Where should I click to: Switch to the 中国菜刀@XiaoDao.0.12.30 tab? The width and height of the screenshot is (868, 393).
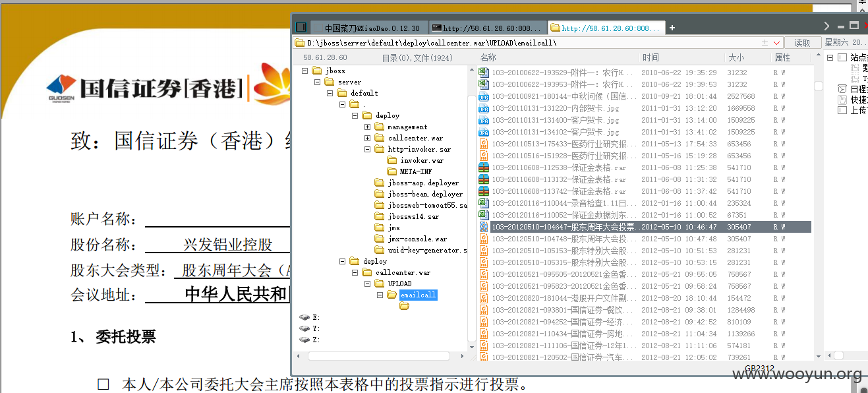(368, 28)
